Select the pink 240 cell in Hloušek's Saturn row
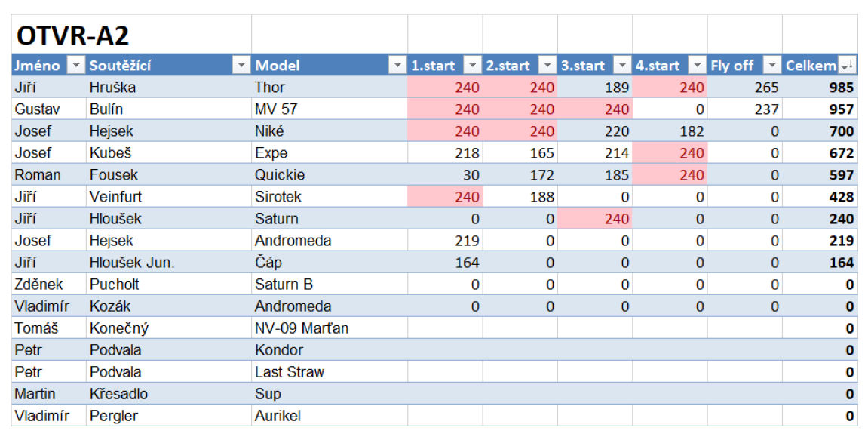 (x=594, y=218)
